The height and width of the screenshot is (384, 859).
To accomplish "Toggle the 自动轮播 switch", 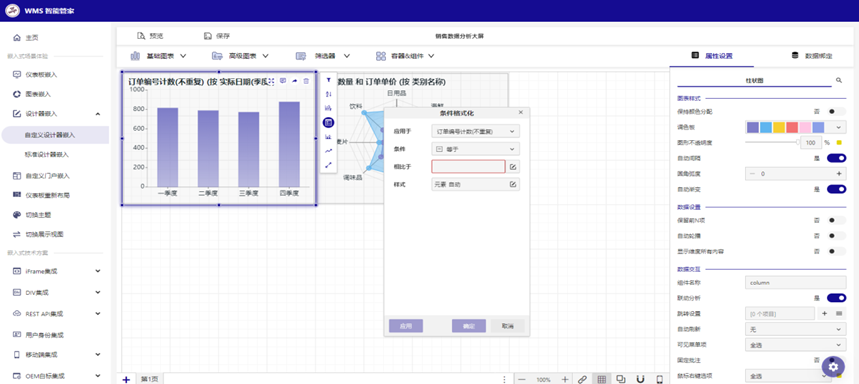I will coord(837,236).
